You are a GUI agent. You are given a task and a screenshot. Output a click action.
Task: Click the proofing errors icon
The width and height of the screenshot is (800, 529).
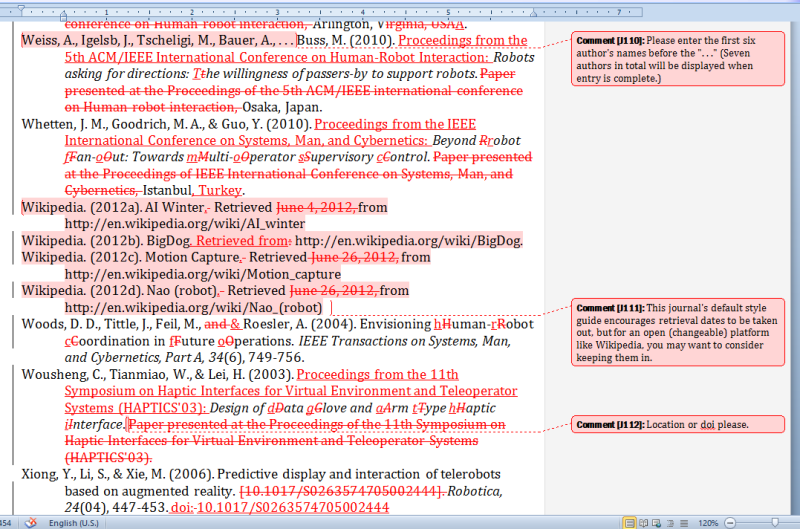pos(31,522)
